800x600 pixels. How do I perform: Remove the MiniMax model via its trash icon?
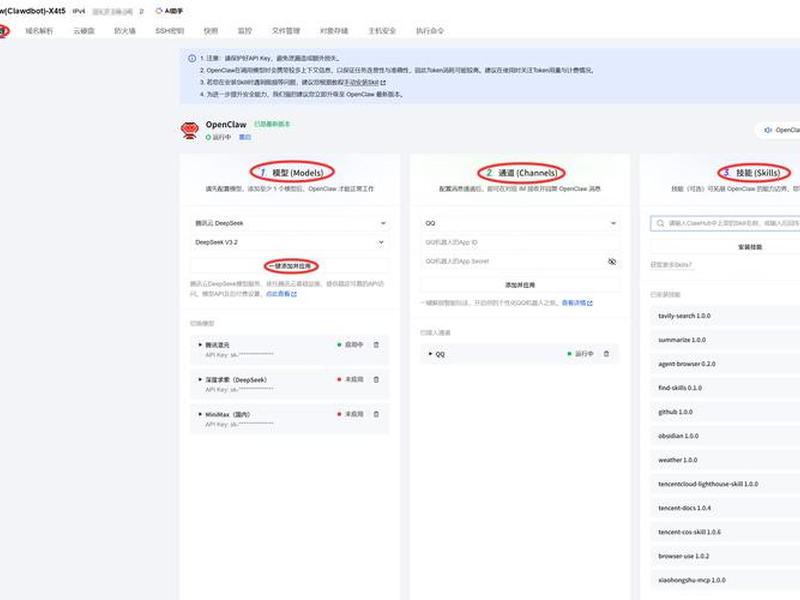(x=376, y=414)
